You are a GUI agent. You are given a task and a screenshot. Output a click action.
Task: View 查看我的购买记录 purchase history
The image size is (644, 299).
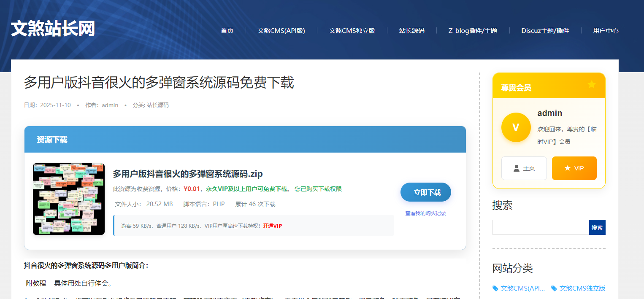tap(425, 213)
